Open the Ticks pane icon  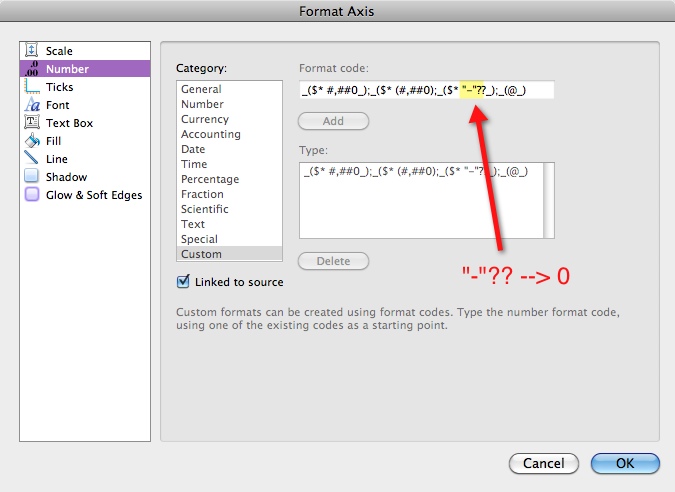coord(31,87)
